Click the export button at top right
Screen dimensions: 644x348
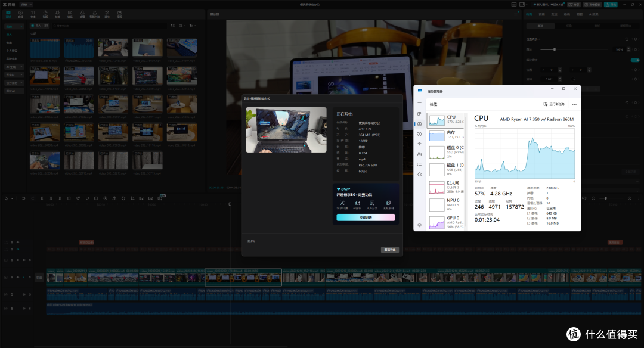pyautogui.click(x=611, y=5)
